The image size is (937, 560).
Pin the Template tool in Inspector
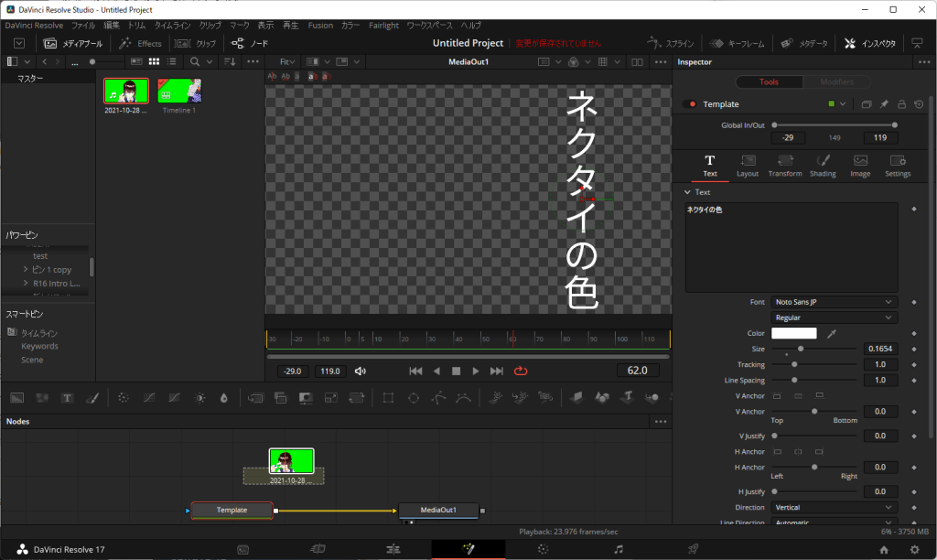[884, 104]
